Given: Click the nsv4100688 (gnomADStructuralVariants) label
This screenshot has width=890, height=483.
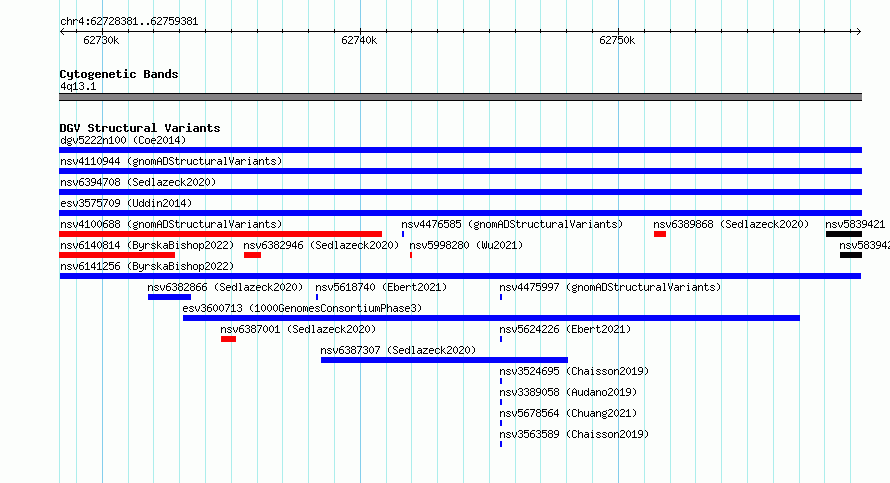Looking at the screenshot, I should [x=171, y=224].
